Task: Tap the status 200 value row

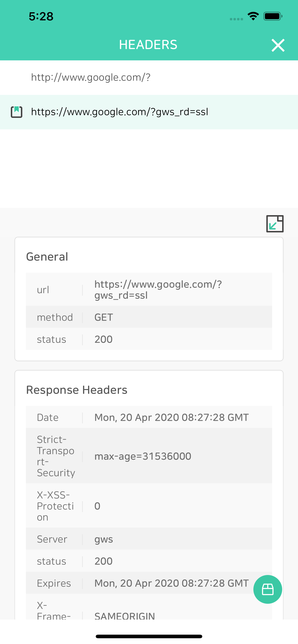Action: (x=149, y=339)
